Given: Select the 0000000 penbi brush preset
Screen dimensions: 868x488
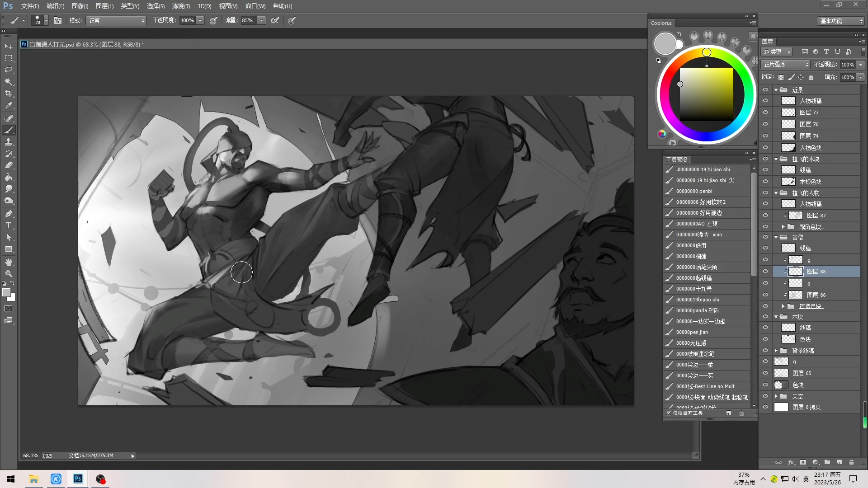Looking at the screenshot, I should (707, 191).
